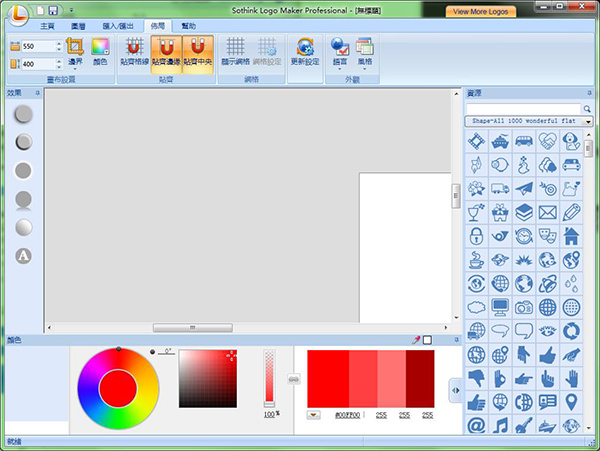Toggle show grid (顯示網格)
The width and height of the screenshot is (600, 451).
point(235,54)
